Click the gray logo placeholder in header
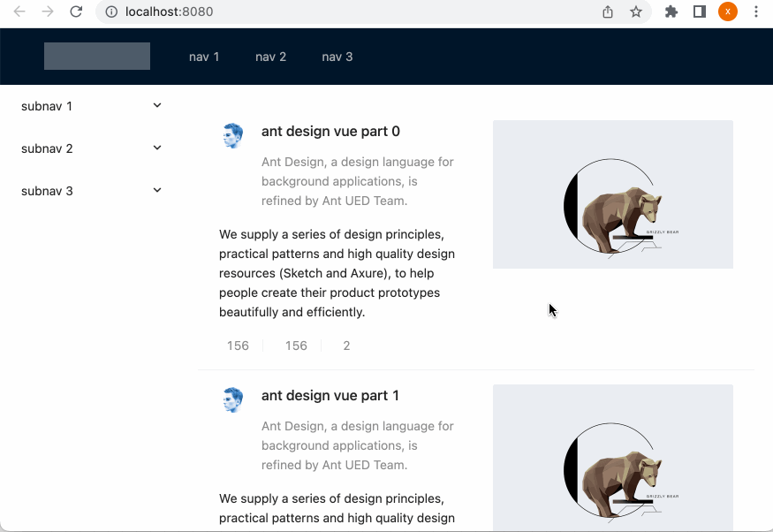The height and width of the screenshot is (532, 773). coord(97,56)
